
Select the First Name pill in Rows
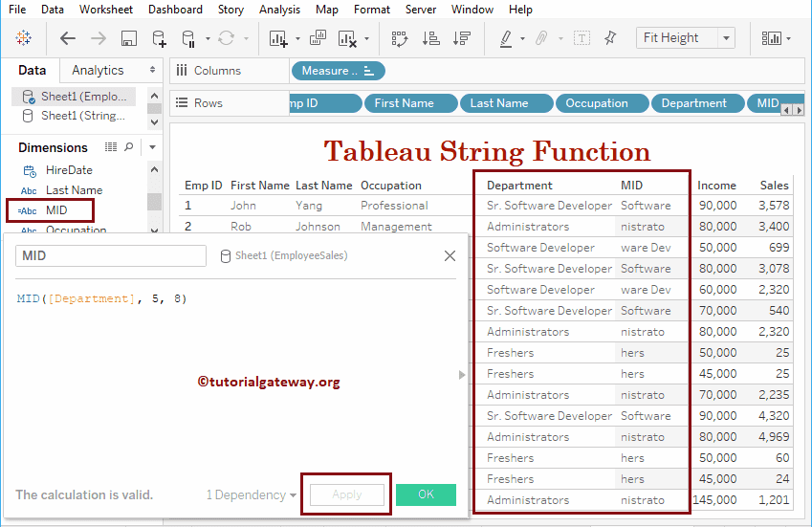tap(411, 103)
